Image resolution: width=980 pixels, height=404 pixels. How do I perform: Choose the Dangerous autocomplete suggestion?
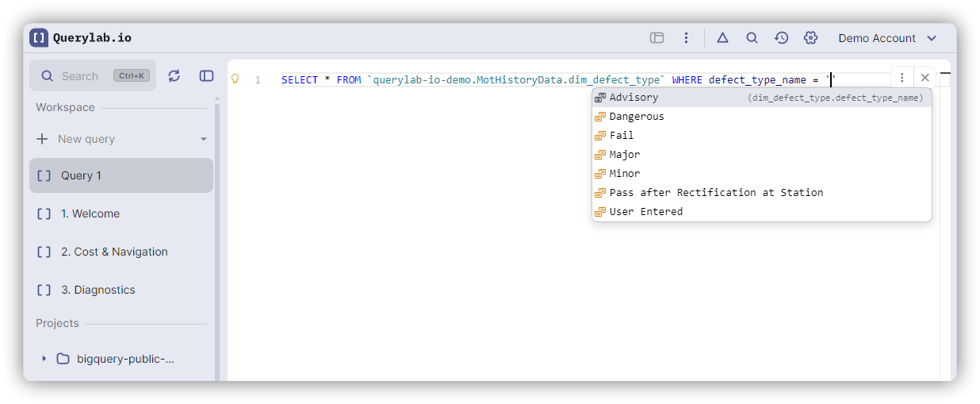point(637,117)
